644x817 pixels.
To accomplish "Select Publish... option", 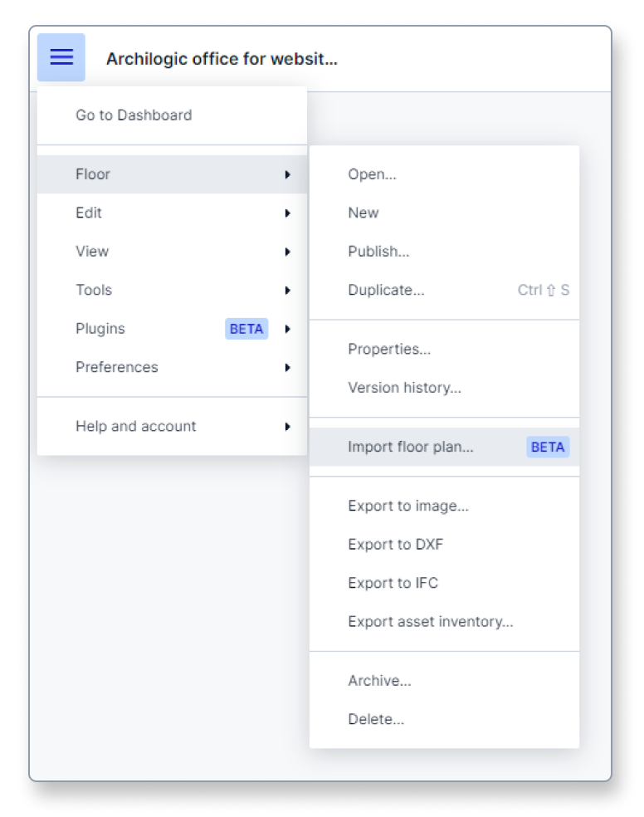I will pyautogui.click(x=378, y=252).
